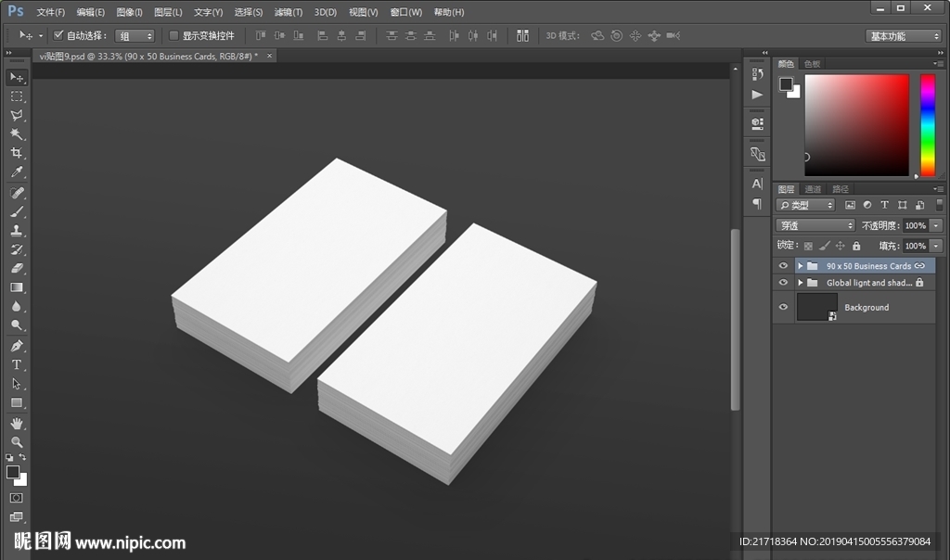Switch to the Channels tab
Screen dimensions: 950x560
[813, 189]
